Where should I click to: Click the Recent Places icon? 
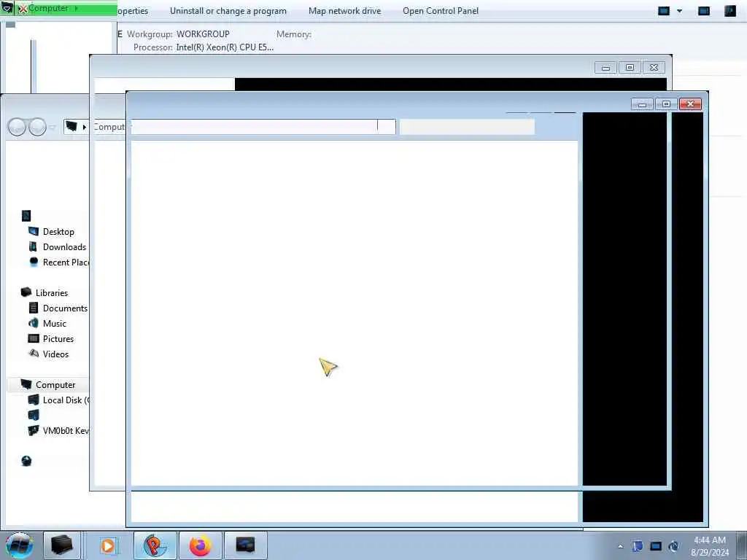coord(34,262)
